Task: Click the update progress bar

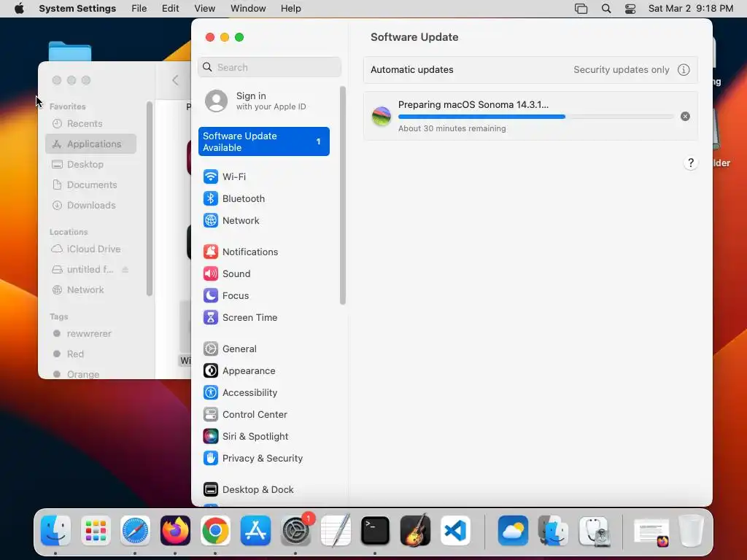Action: [x=535, y=117]
